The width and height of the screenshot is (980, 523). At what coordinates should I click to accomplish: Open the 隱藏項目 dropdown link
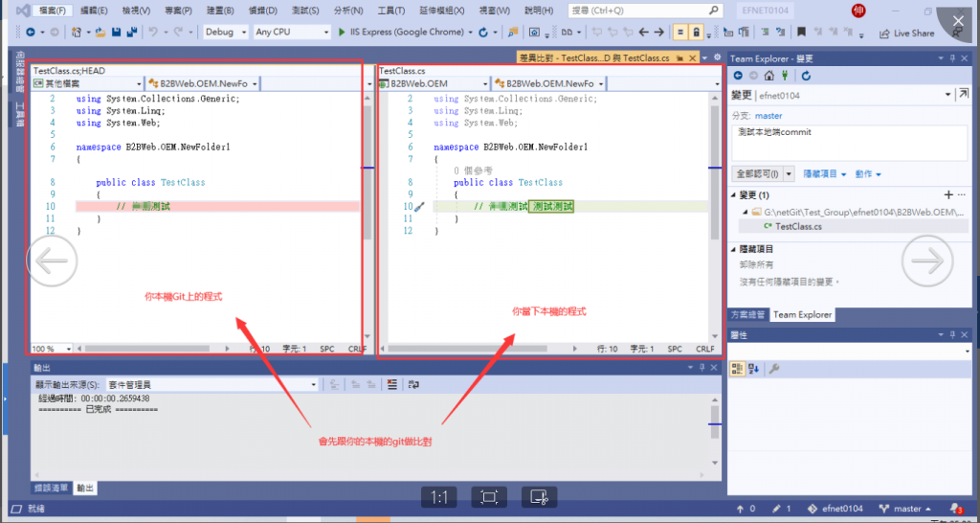tap(825, 174)
